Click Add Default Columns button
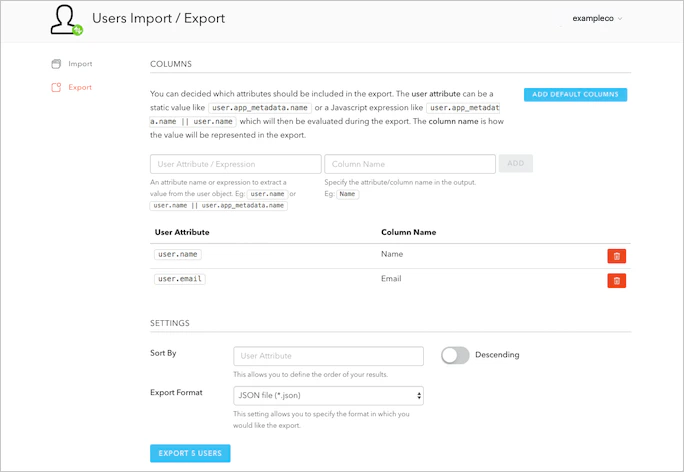Image resolution: width=684 pixels, height=472 pixels. pos(575,94)
